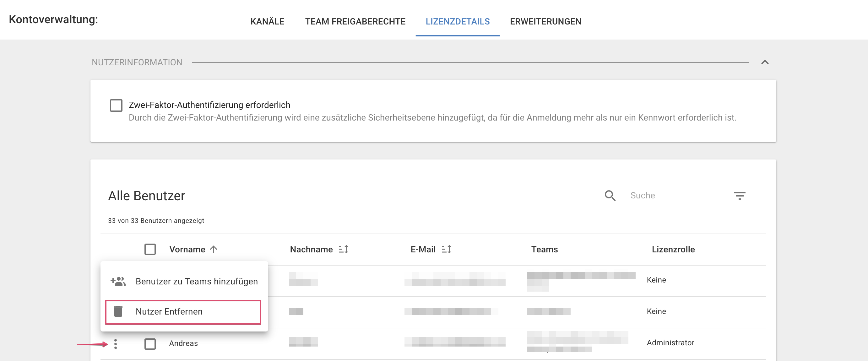Toggle the select-all users checkbox
Image resolution: width=868 pixels, height=361 pixels.
[x=150, y=250]
